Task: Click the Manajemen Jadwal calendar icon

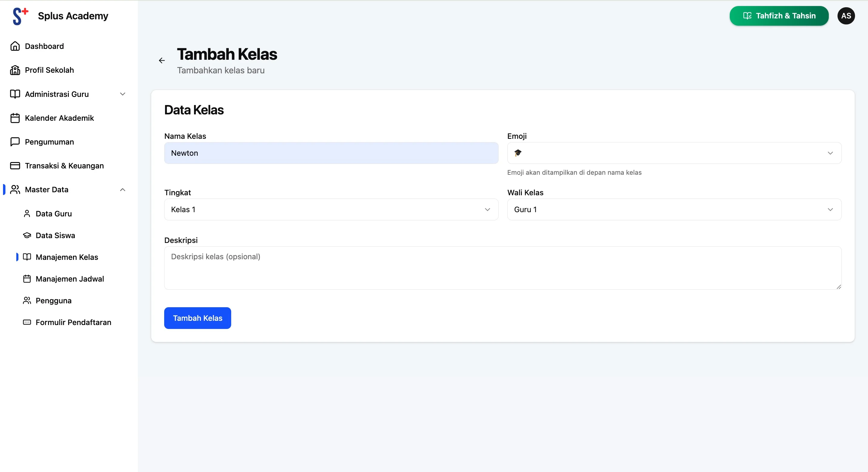Action: coord(27,279)
